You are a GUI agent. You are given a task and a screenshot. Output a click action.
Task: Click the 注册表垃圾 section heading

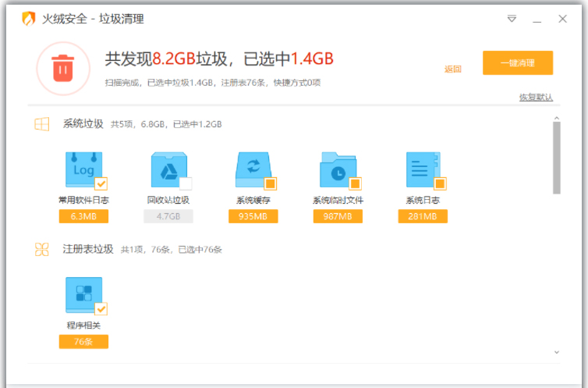(x=88, y=249)
